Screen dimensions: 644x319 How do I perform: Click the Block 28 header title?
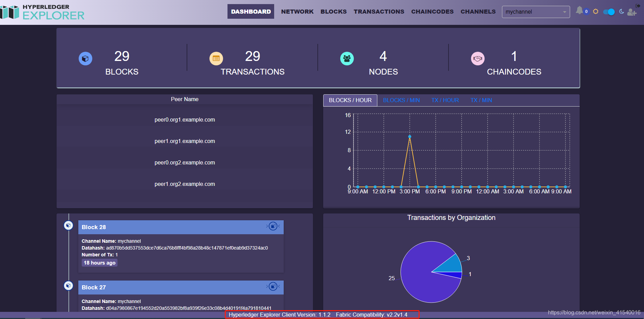pos(94,227)
